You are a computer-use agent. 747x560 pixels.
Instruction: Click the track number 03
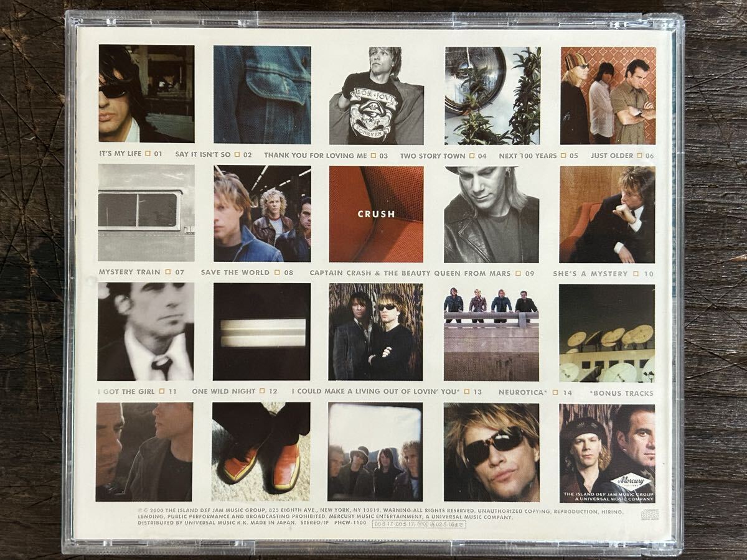[x=383, y=155]
